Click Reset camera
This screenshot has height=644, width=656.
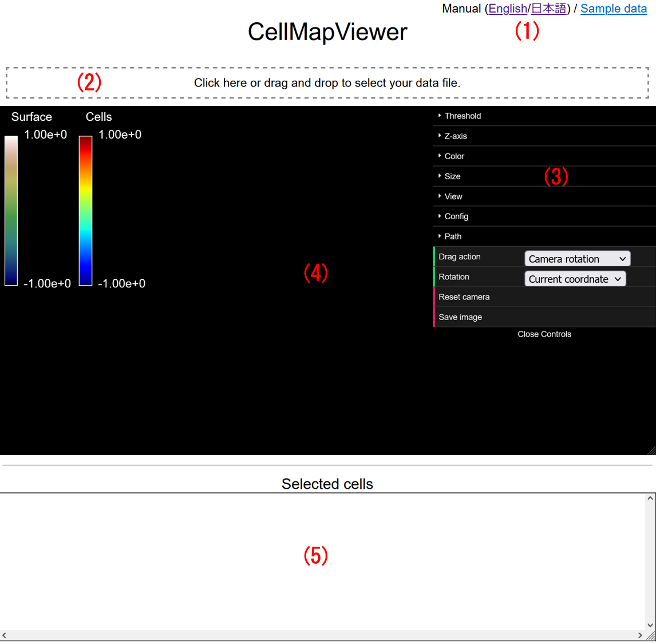[464, 297]
